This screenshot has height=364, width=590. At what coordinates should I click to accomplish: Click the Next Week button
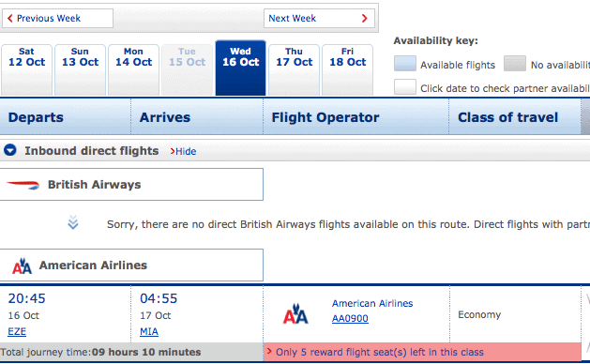pyautogui.click(x=319, y=18)
